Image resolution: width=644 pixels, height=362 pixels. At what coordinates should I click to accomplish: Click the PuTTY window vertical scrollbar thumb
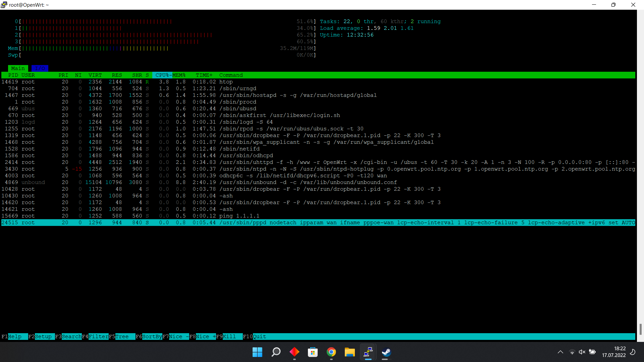tap(640, 329)
